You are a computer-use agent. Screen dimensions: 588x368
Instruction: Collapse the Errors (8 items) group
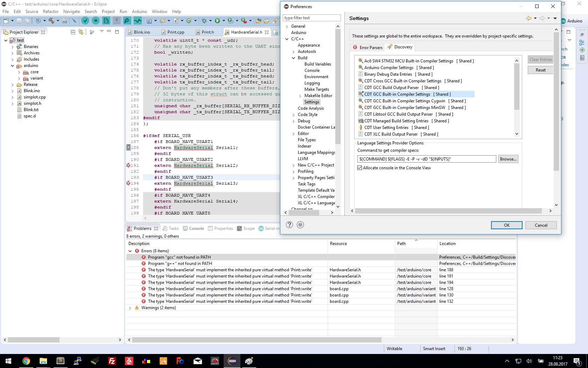(130, 251)
